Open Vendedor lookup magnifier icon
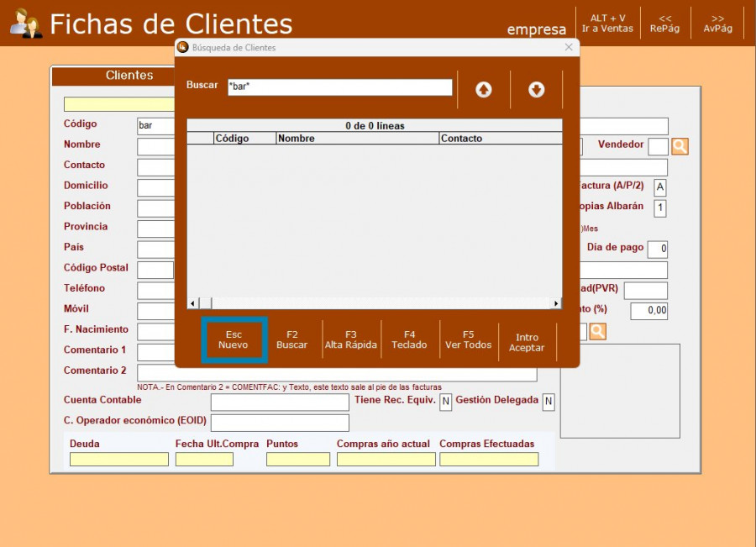Viewport: 756px width, 547px height. click(x=680, y=146)
